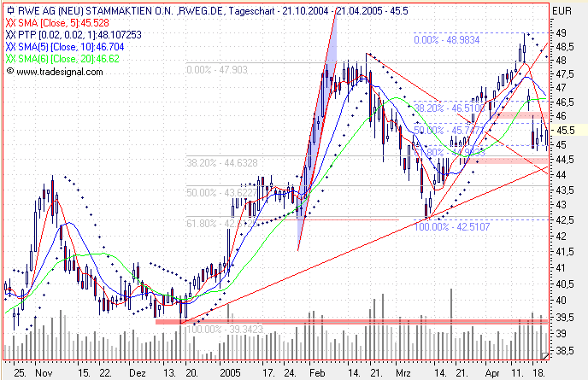Viewport: 588px width, 380px height.
Task: Click the 18. date axis label
Action: click(539, 373)
